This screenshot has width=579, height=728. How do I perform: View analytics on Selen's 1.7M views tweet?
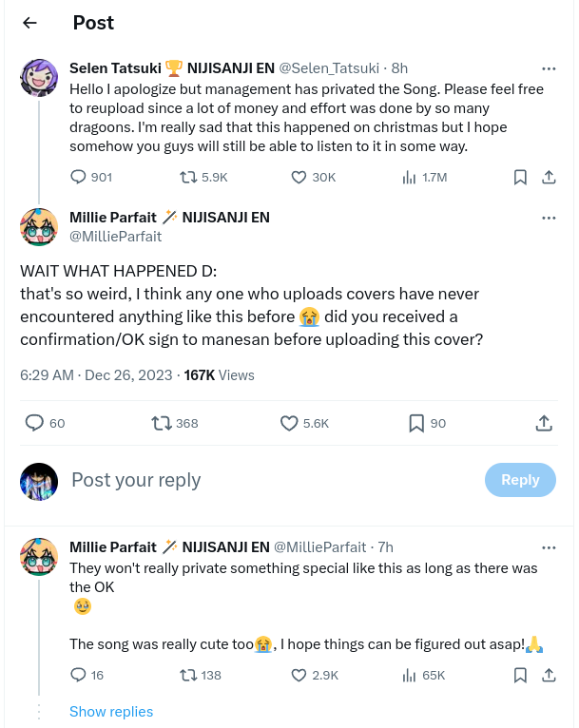[x=410, y=177]
